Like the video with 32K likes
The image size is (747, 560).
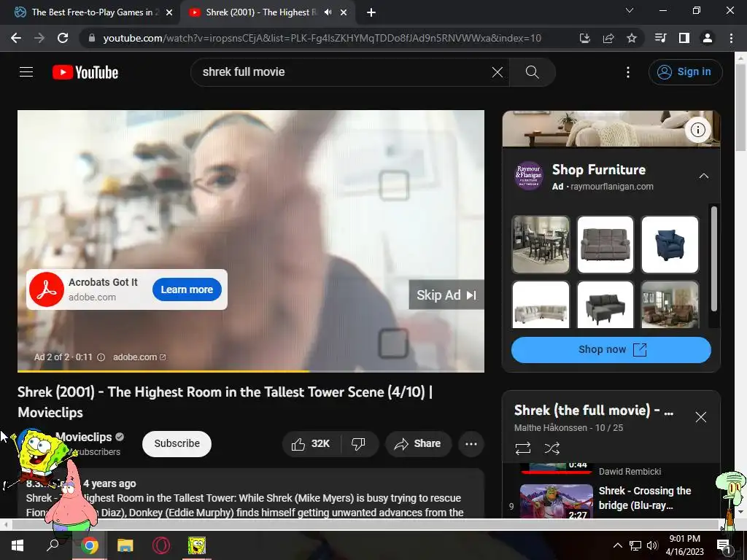311,444
